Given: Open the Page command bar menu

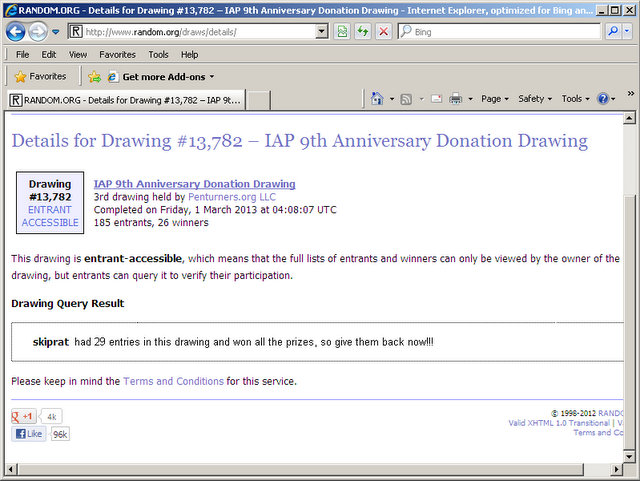Looking at the screenshot, I should point(495,99).
